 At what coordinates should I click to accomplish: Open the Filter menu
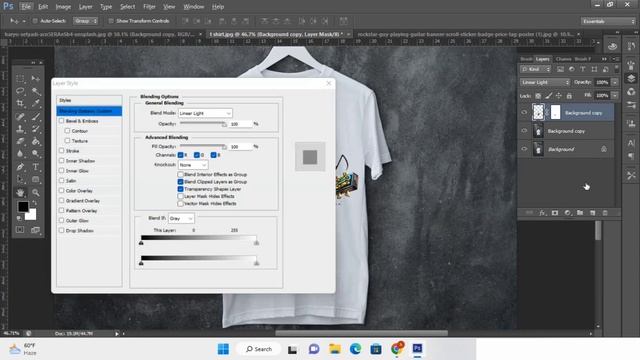point(149,7)
